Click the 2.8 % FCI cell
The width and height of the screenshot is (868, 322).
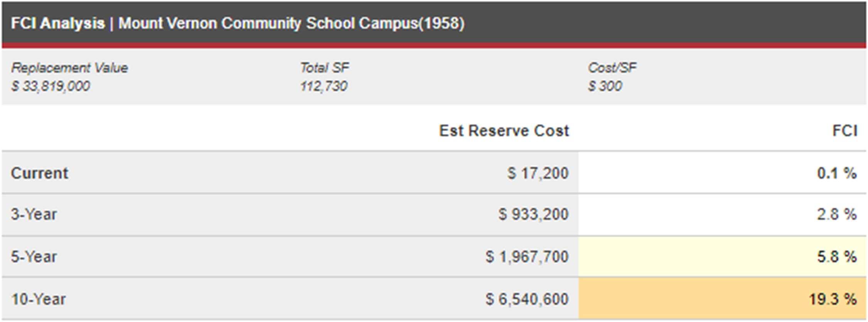[836, 215]
